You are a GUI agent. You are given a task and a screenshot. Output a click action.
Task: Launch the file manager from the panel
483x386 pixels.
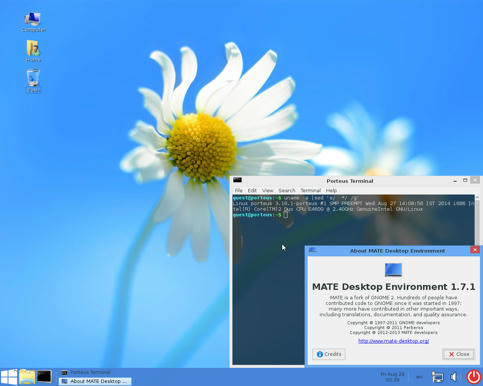click(27, 377)
